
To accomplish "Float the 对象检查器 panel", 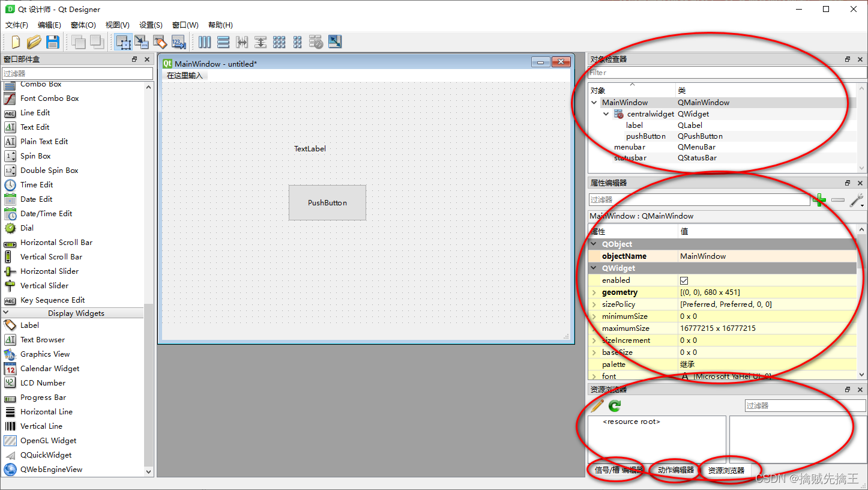I will (848, 59).
